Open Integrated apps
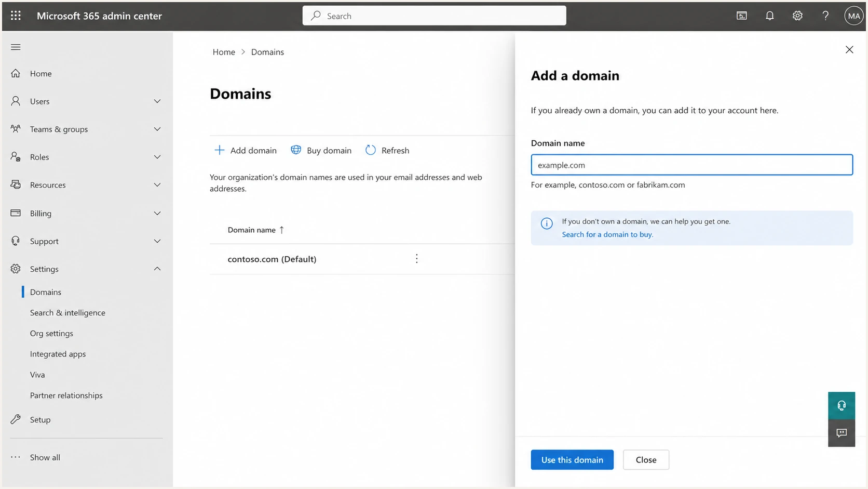 point(58,354)
